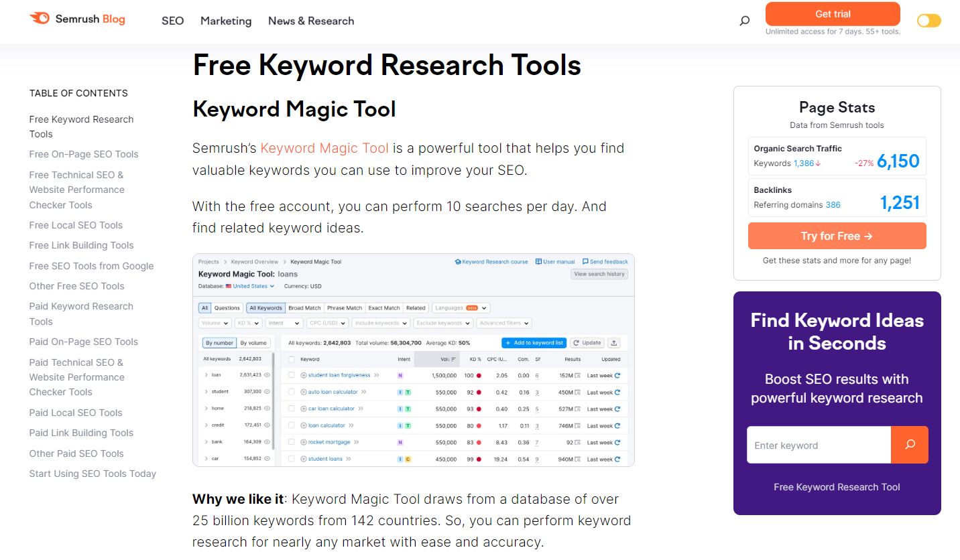Click the Send feedback chat icon
960x560 pixels.
(x=585, y=262)
